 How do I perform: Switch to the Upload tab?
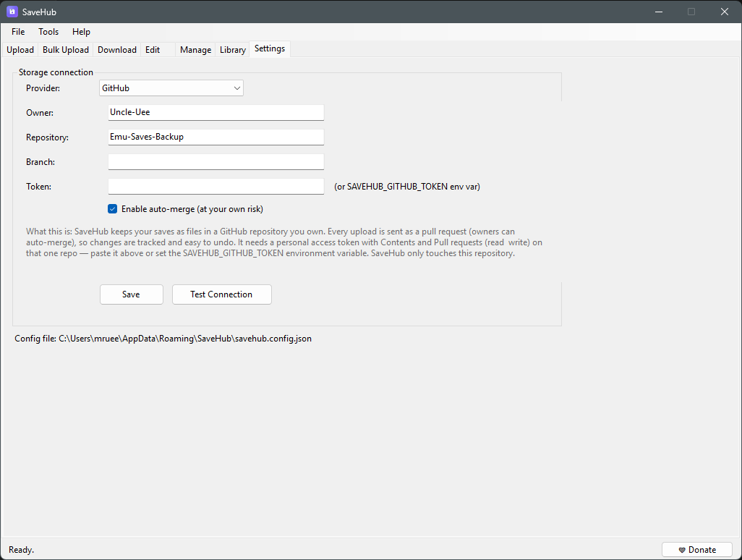pyautogui.click(x=20, y=50)
